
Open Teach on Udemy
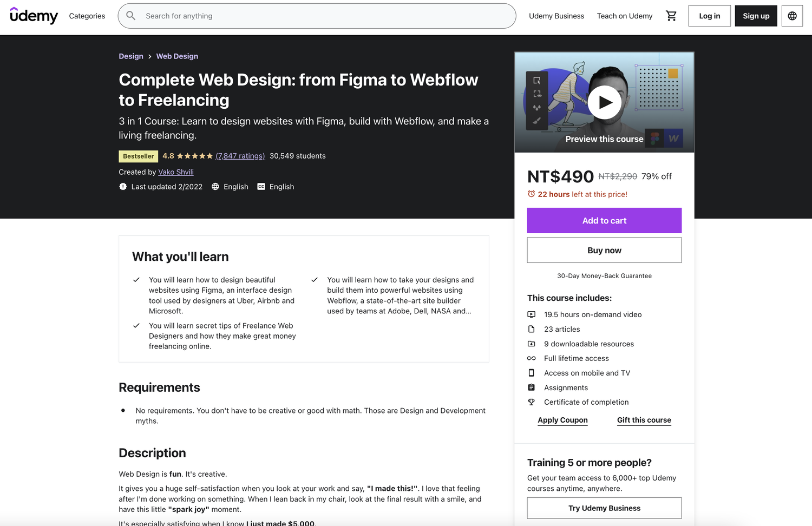[x=625, y=16]
